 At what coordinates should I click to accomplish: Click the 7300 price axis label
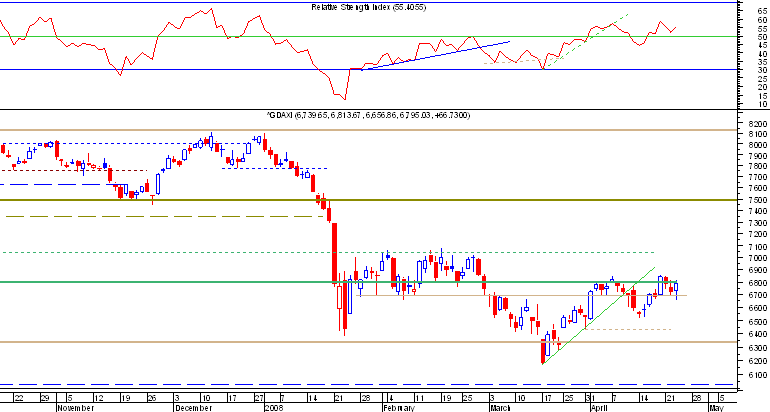tap(759, 222)
